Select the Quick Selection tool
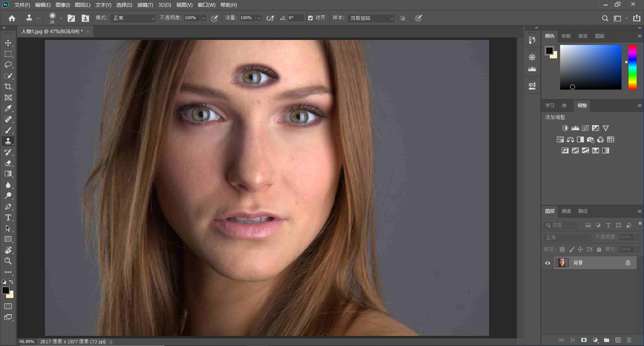The image size is (644, 346). tap(8, 76)
